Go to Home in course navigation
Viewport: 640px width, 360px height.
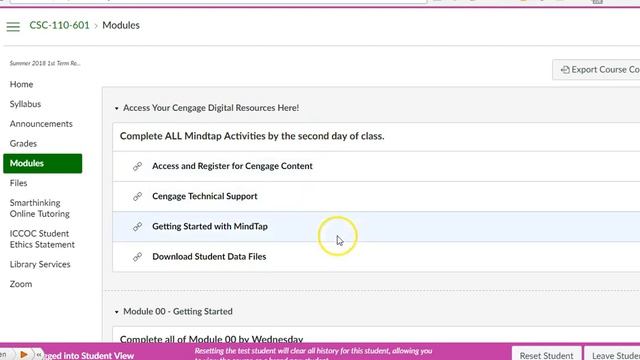click(21, 84)
